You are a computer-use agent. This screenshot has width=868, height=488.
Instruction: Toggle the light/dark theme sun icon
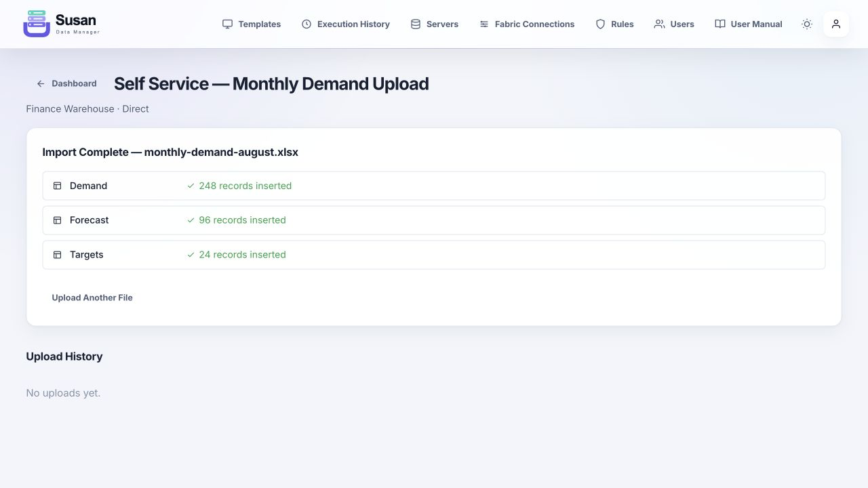[807, 24]
